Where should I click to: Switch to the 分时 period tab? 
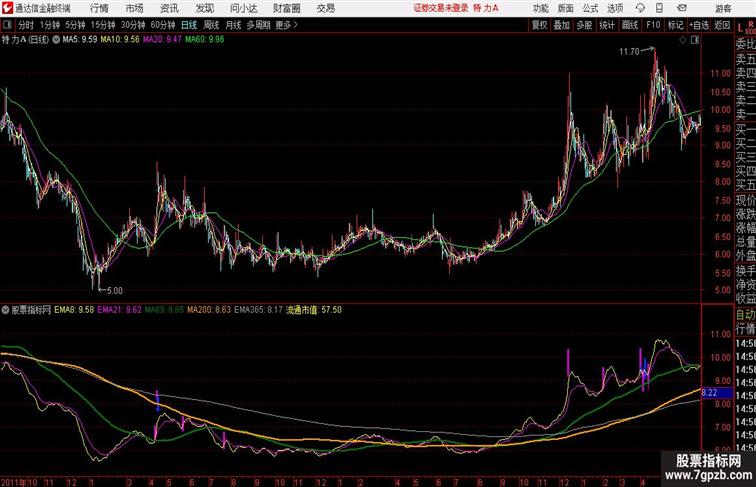(26, 25)
